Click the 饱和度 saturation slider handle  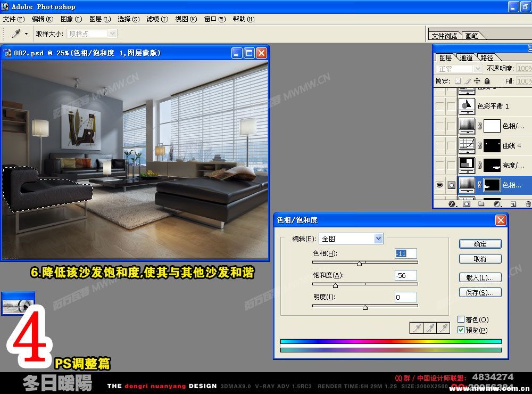click(336, 285)
